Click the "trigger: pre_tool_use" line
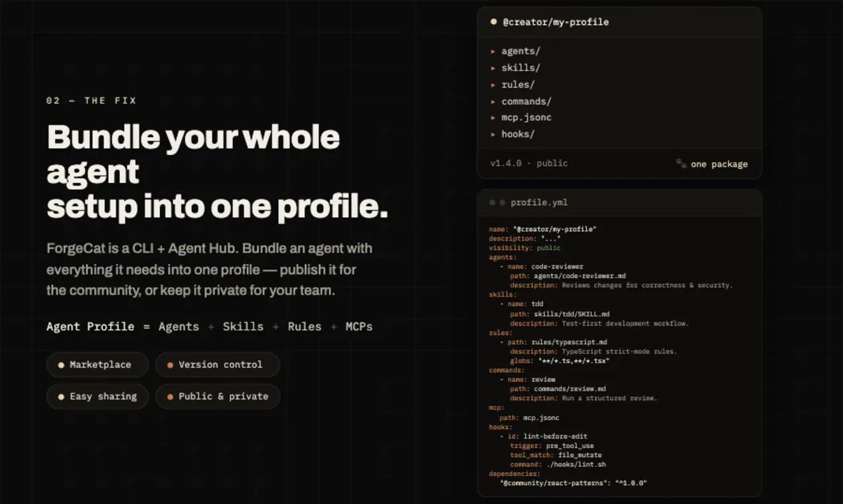This screenshot has width=843, height=504. [x=552, y=446]
